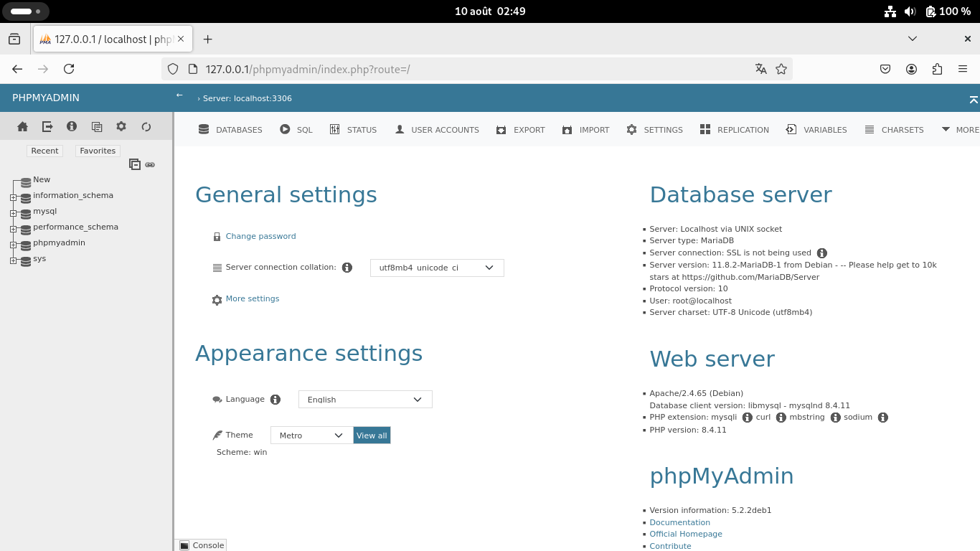Open Replication tab
This screenshot has width=980, height=551.
[x=734, y=130]
